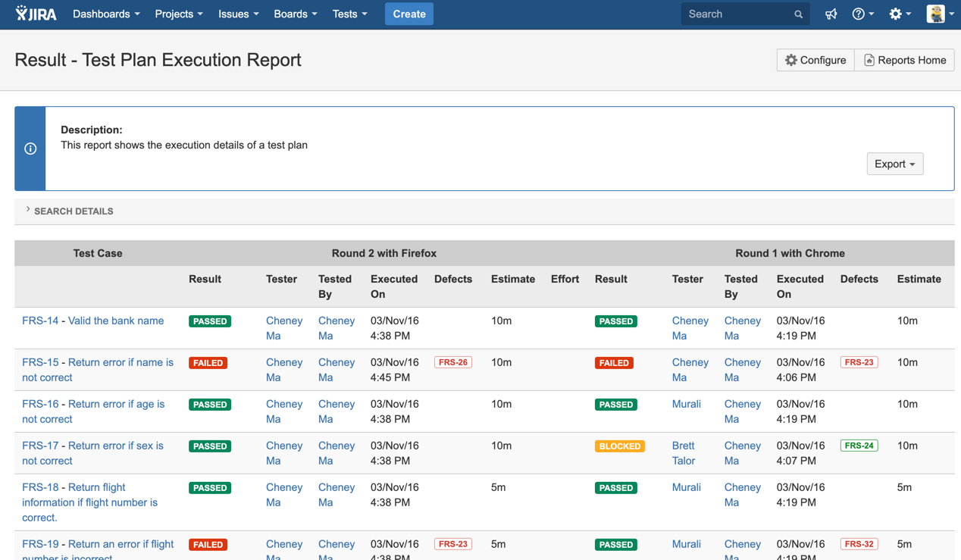Open green defect FRS-24 tag
This screenshot has height=560, width=961.
[x=859, y=446]
